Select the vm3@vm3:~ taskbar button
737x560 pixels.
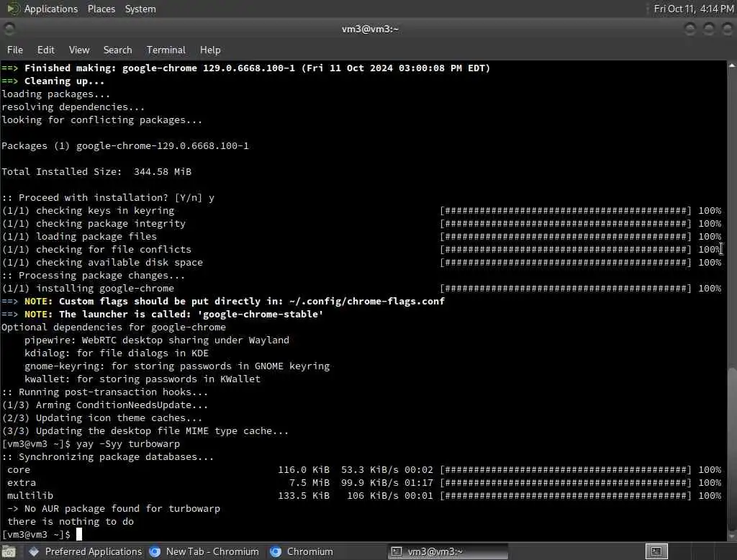(448, 551)
